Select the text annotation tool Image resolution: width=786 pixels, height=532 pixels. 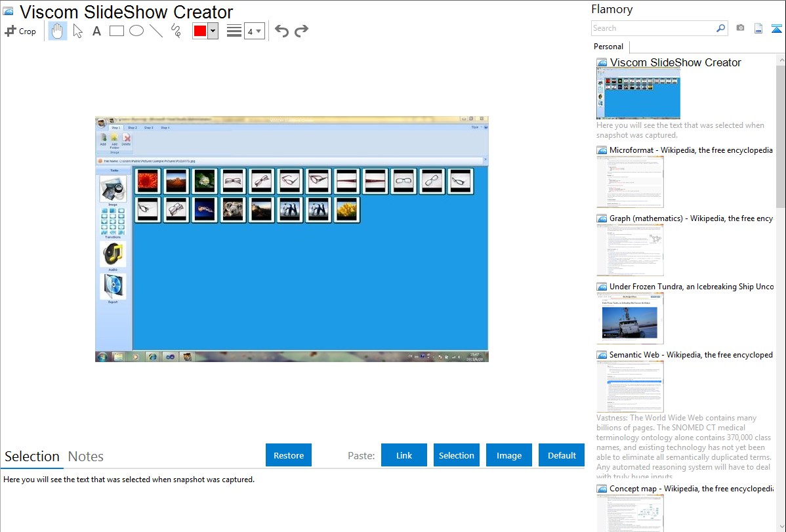coord(96,31)
